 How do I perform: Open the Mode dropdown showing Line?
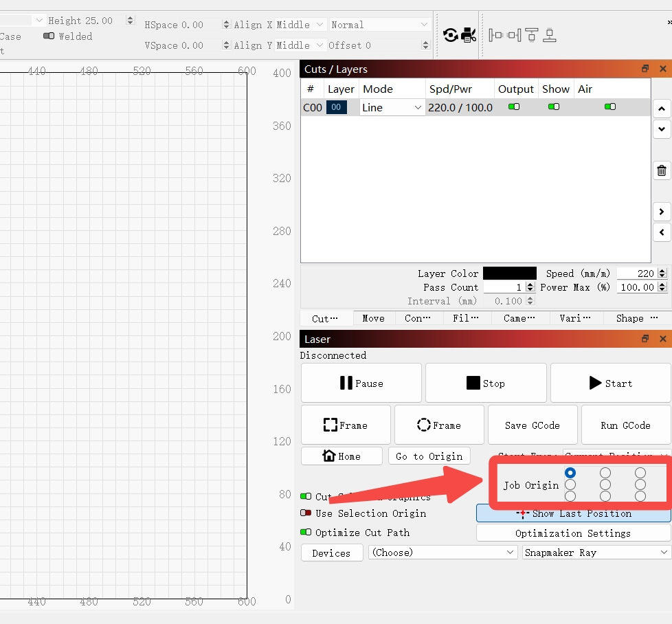coord(392,108)
